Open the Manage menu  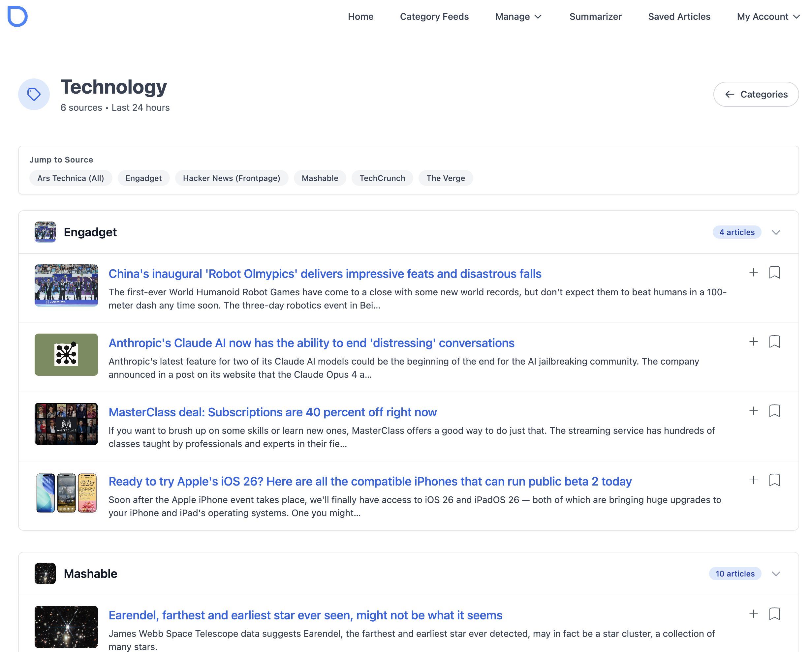click(518, 16)
